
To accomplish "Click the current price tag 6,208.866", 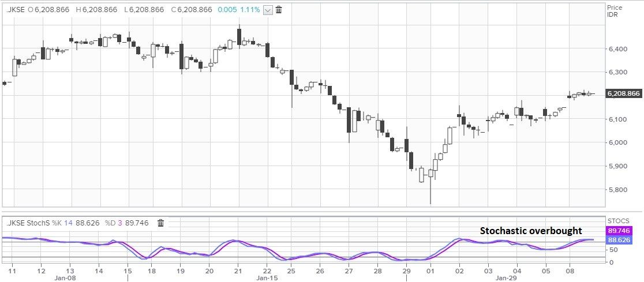I will tap(623, 93).
